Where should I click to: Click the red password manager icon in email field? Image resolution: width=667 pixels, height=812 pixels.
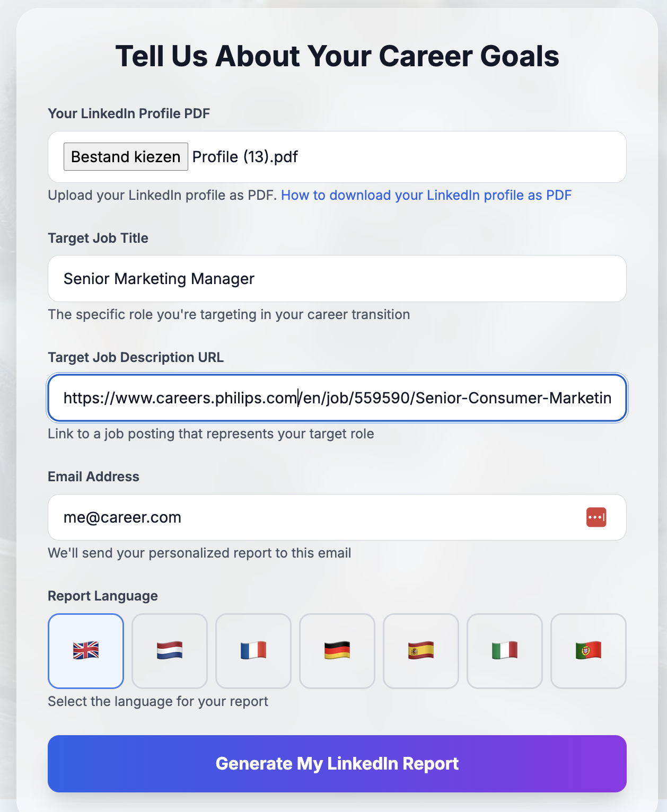(x=596, y=517)
